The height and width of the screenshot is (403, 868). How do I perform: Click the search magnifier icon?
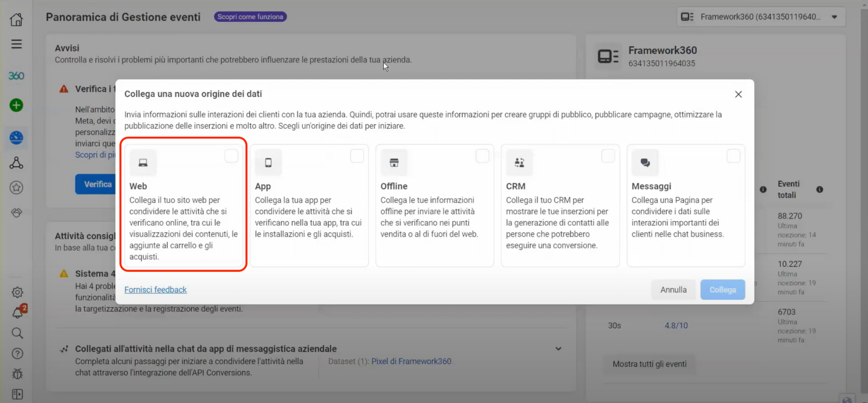[x=17, y=333]
